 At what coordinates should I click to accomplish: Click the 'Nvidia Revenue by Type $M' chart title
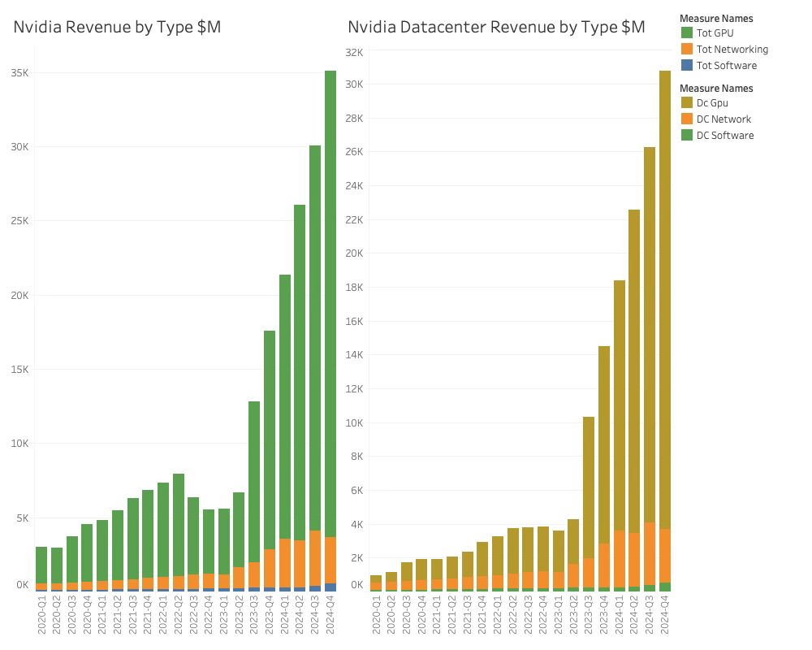117,27
